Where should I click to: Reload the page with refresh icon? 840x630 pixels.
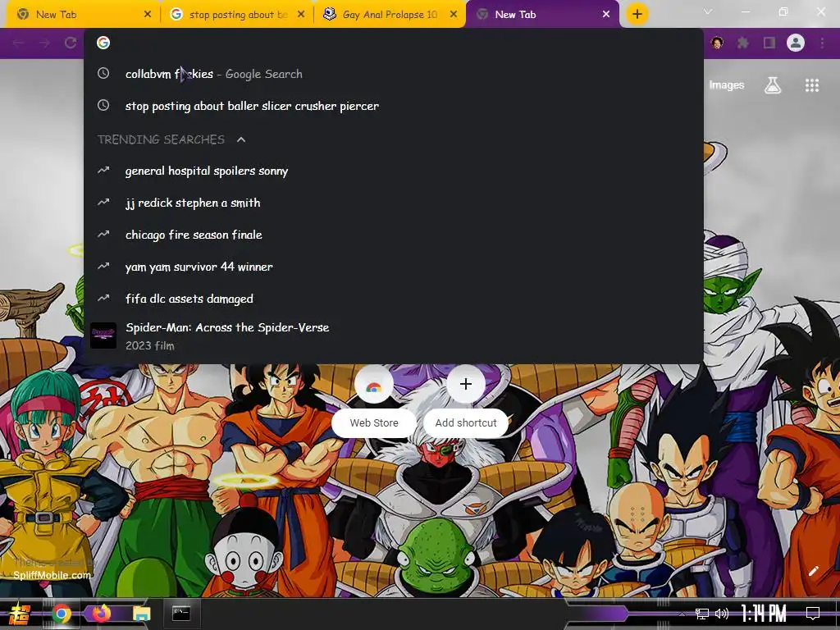(x=71, y=43)
